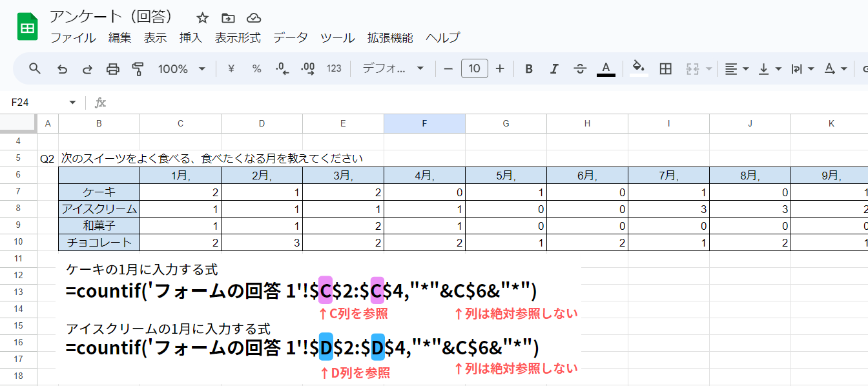Viewport: 868px width, 386px height.
Task: Open the データ menu
Action: point(290,37)
